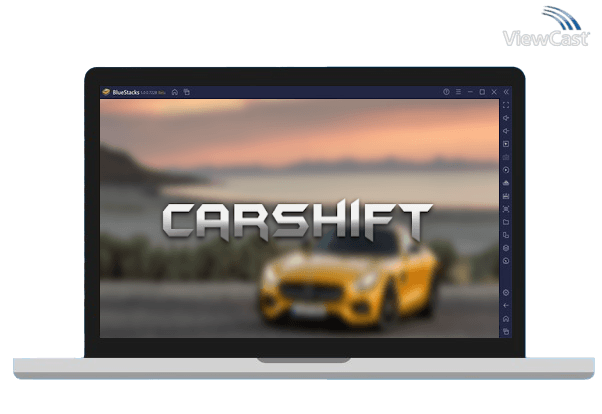Screen dimensions: 602x414
Task: Click the BlueStacks logo in title bar
Action: (106, 92)
